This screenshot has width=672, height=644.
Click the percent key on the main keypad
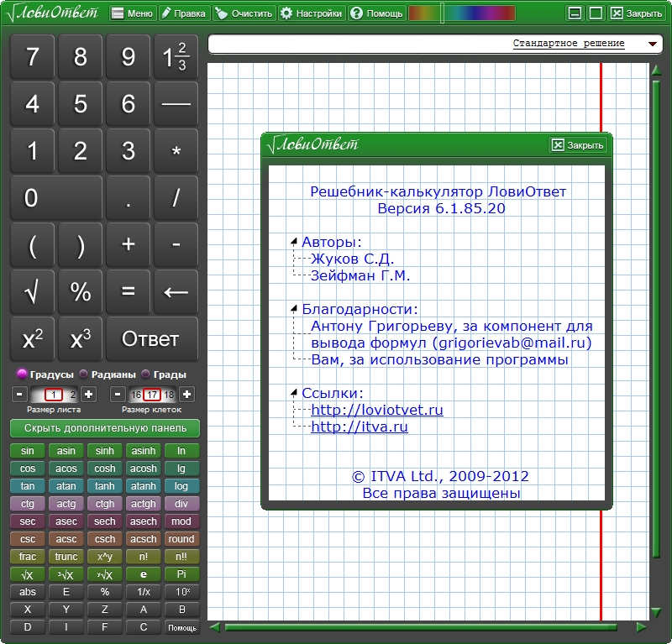point(80,292)
